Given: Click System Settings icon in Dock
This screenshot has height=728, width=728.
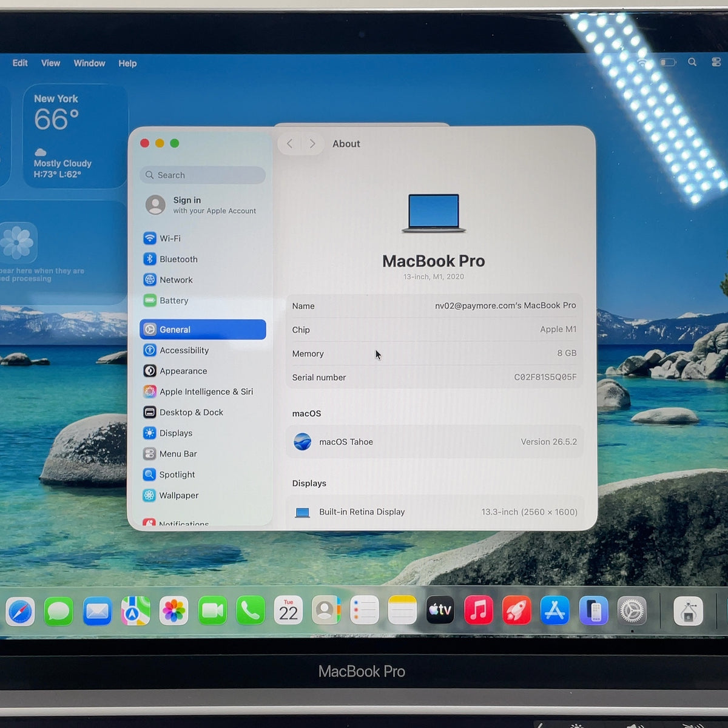Looking at the screenshot, I should 632,611.
